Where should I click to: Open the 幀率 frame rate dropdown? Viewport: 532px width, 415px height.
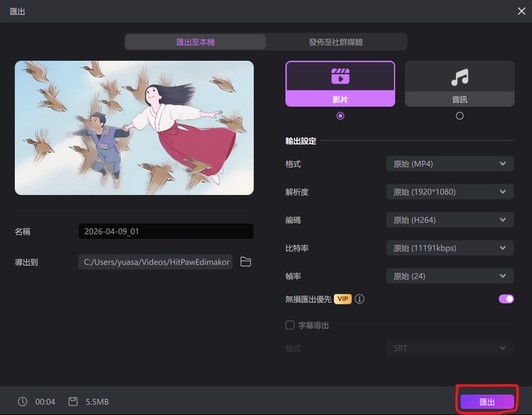pos(450,275)
